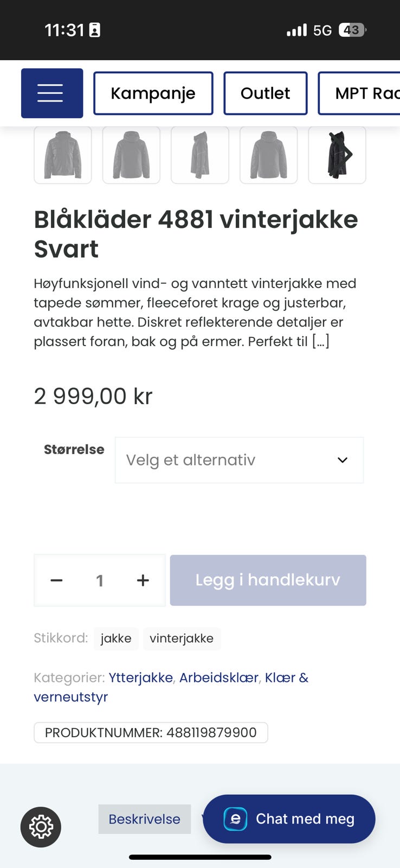Viewport: 400px width, 868px height.
Task: Start chat with Chat med meg
Action: click(x=305, y=819)
